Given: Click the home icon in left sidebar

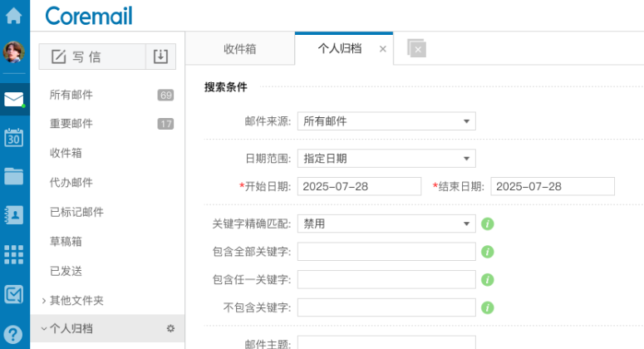Looking at the screenshot, I should [14, 15].
